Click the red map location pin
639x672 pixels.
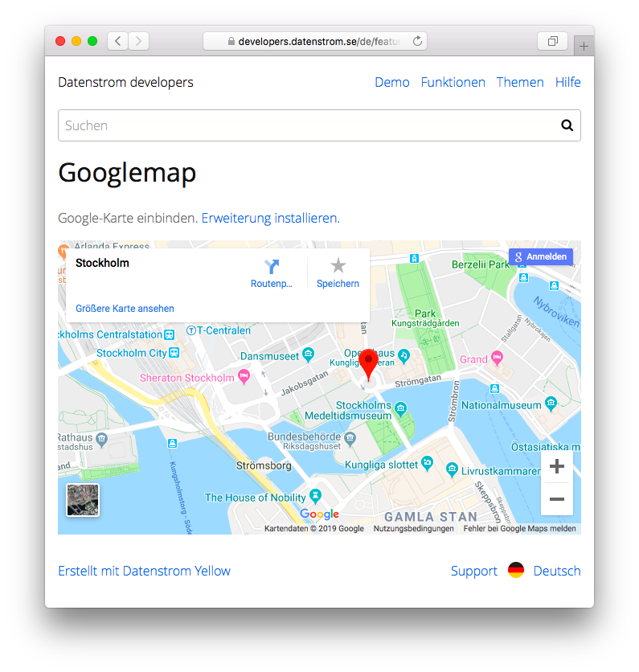(368, 364)
